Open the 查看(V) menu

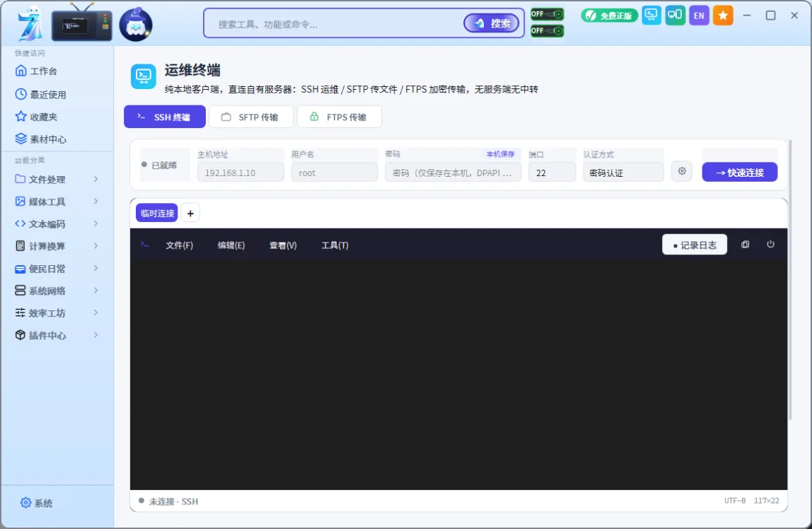(283, 245)
